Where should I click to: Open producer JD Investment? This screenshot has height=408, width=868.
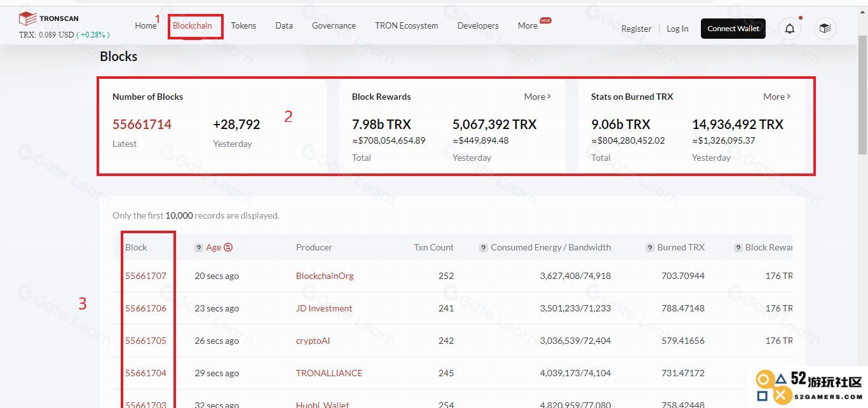click(x=324, y=308)
